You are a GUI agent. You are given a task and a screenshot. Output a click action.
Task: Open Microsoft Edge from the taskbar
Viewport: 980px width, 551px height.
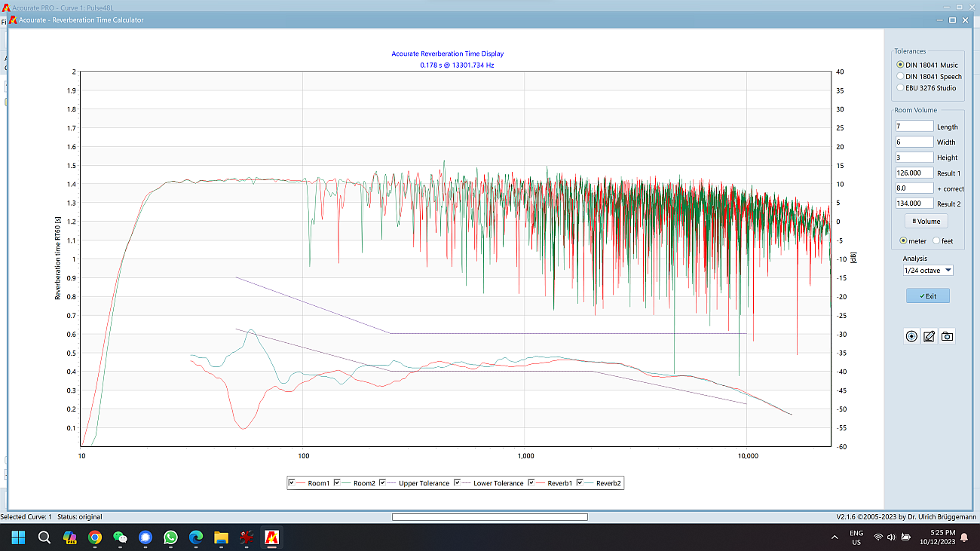(x=196, y=537)
